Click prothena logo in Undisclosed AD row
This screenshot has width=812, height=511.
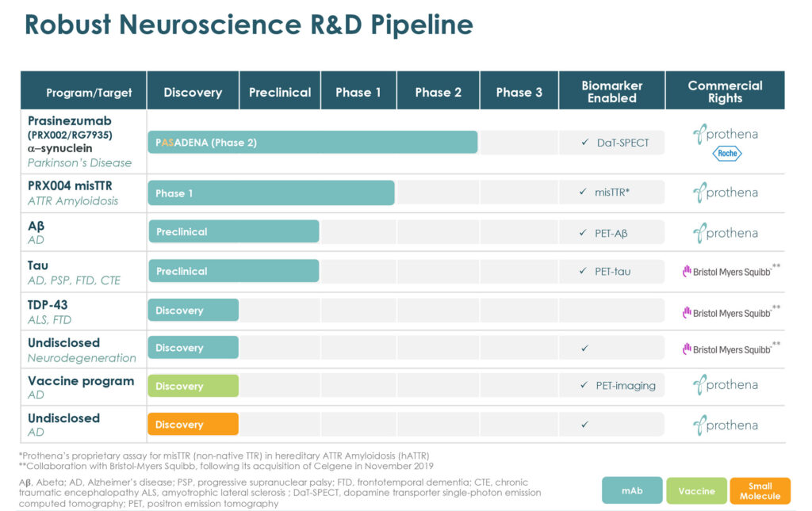[x=725, y=425]
